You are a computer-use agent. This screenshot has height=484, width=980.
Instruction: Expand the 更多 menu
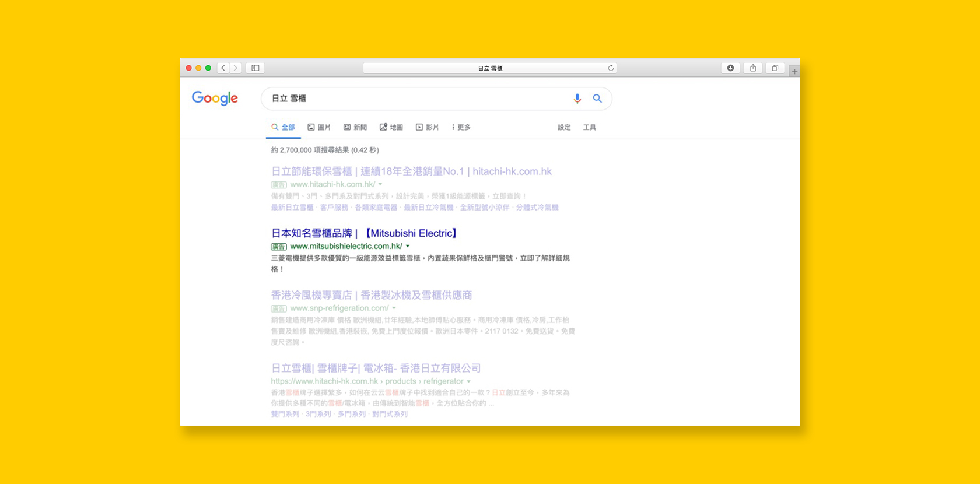tap(461, 127)
